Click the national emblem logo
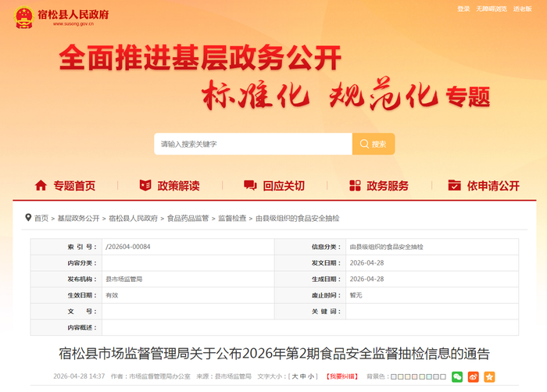Image resolution: width=547 pixels, height=392 pixels. tap(23, 17)
